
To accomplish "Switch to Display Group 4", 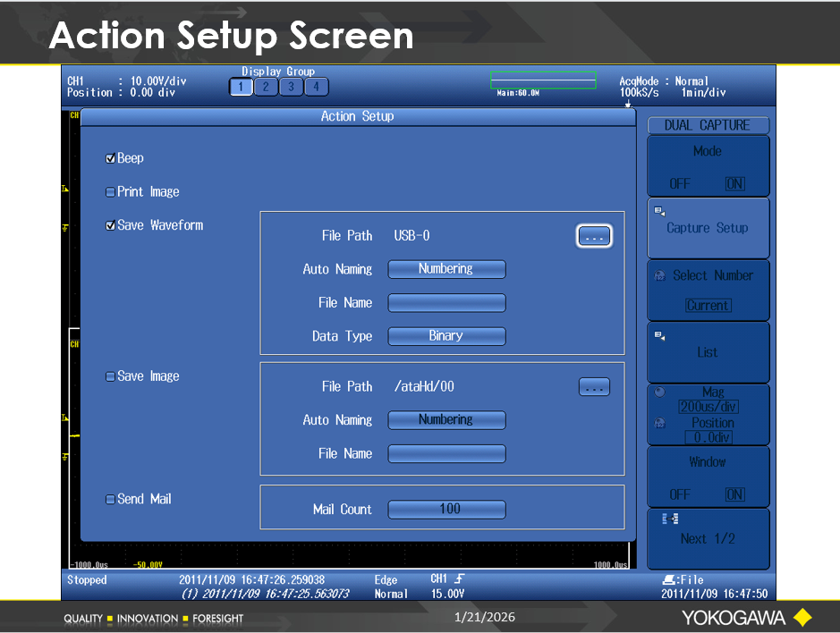I will 317,87.
